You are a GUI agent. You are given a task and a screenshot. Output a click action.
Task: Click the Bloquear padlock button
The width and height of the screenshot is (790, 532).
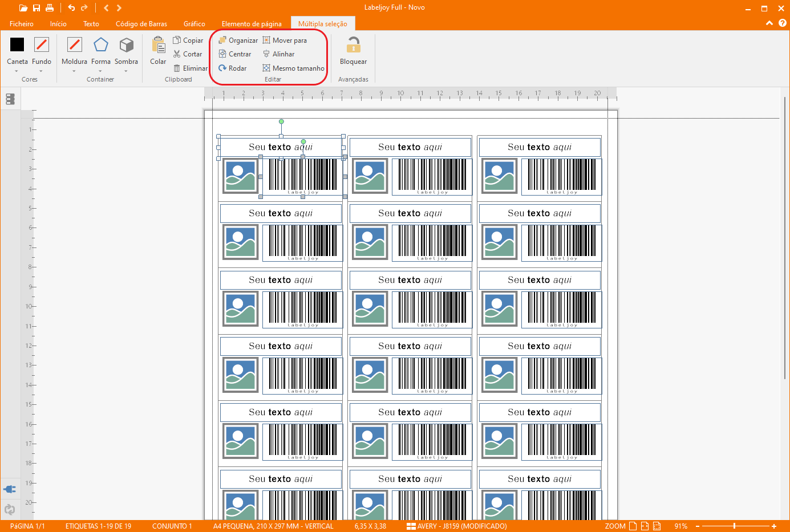(354, 50)
